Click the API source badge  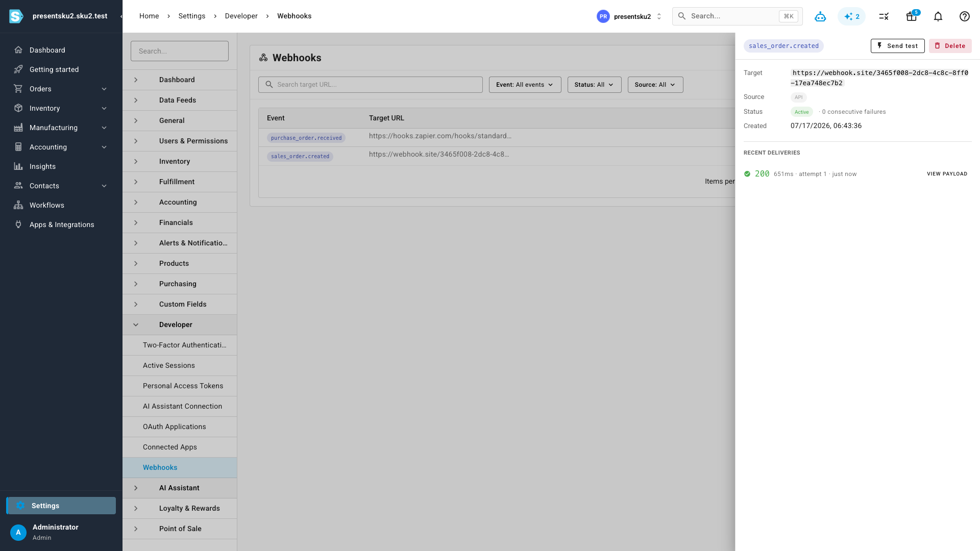click(798, 97)
